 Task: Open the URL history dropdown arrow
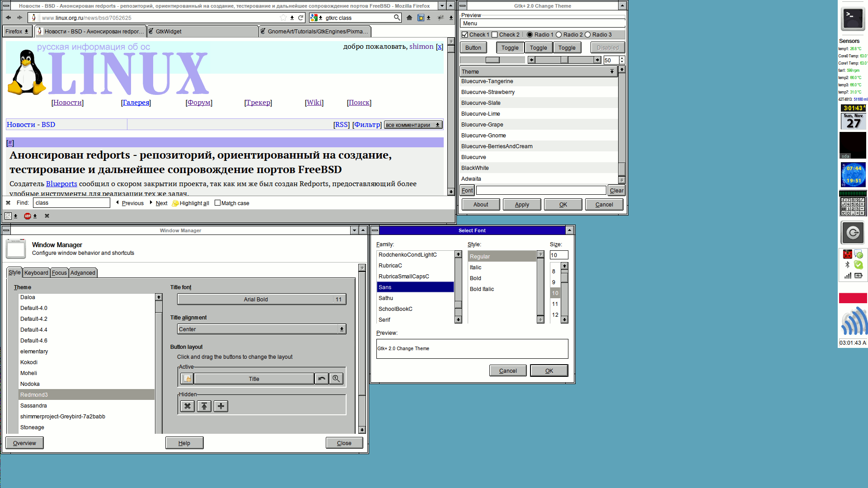pyautogui.click(x=292, y=18)
